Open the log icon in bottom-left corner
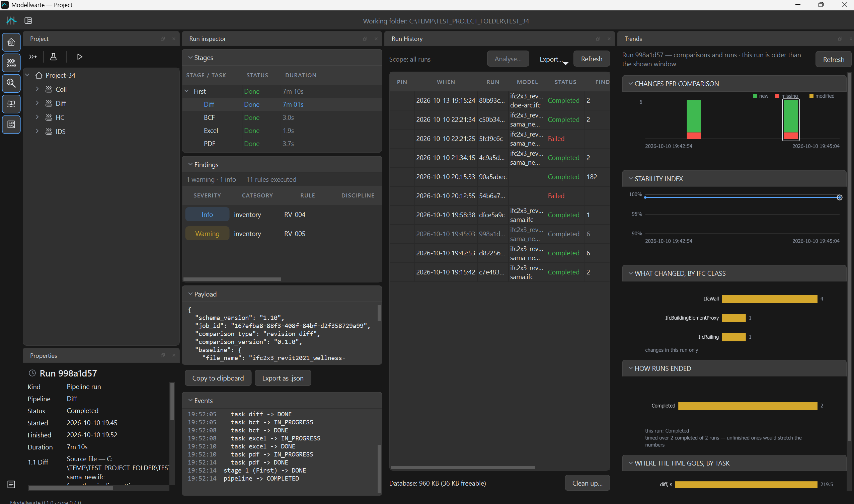Viewport: 854px width, 504px height. pyautogui.click(x=11, y=484)
